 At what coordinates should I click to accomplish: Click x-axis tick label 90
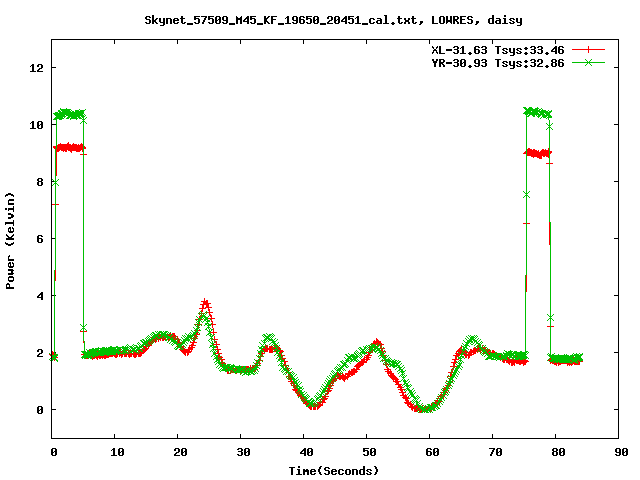coord(621,452)
